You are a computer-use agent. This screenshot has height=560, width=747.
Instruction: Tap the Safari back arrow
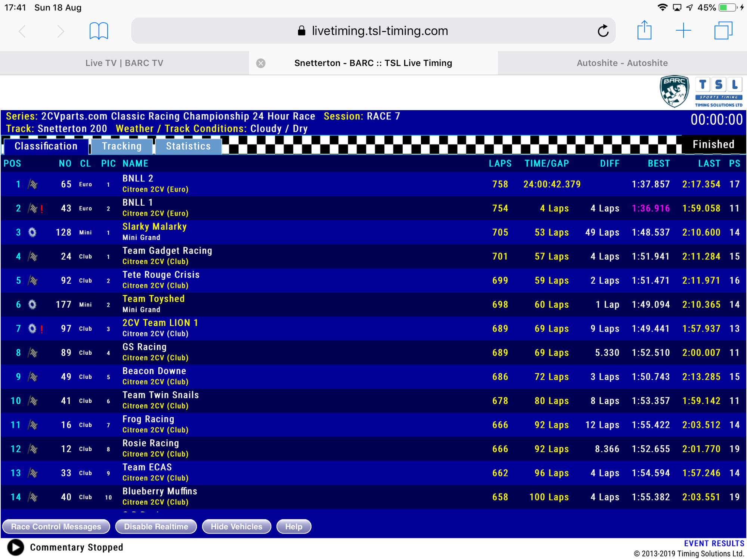(22, 31)
